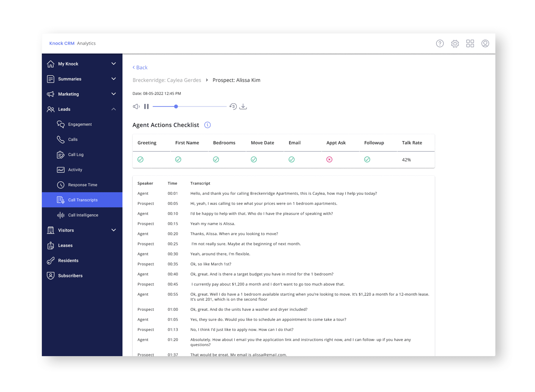
Task: Toggle the Greeting checkmark indicator
Action: tap(141, 160)
